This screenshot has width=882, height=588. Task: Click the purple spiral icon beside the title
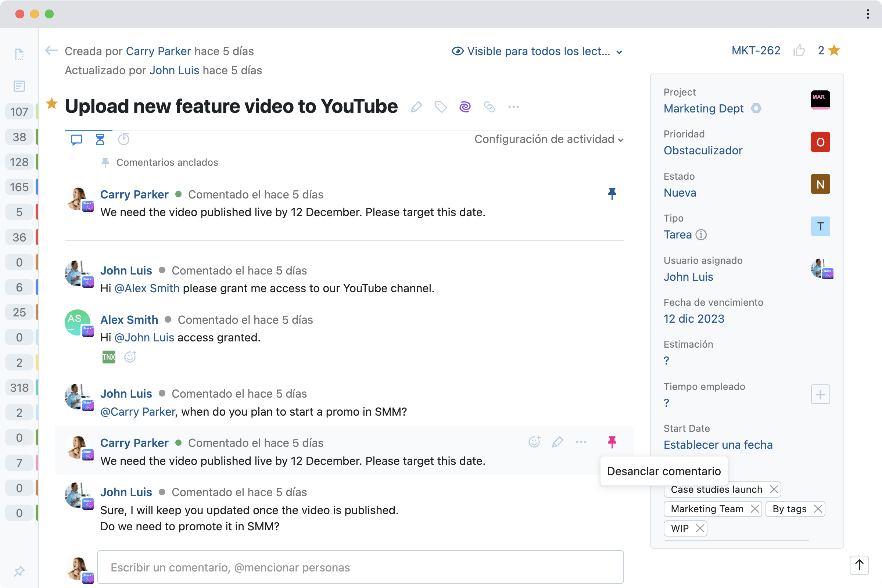click(465, 107)
